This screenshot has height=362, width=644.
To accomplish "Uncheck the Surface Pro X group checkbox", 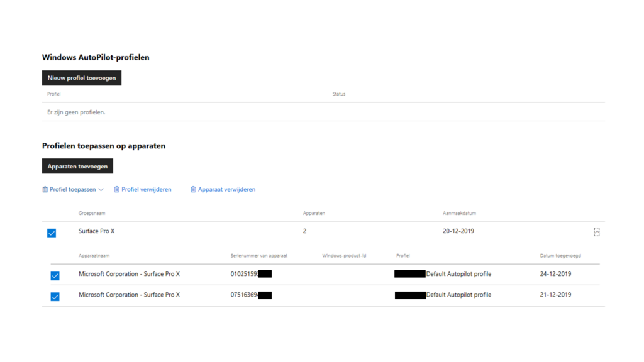I will (52, 233).
